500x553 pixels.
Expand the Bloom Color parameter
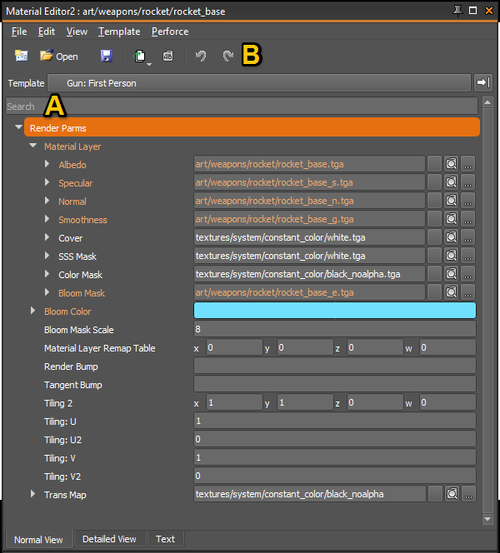point(33,310)
